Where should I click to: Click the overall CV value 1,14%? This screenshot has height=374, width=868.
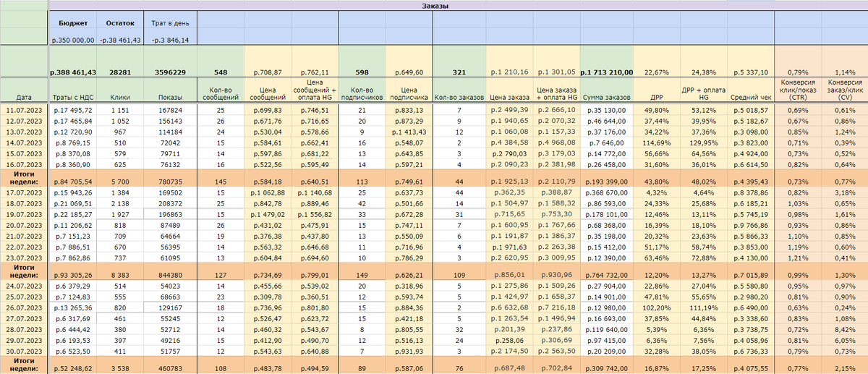tap(845, 72)
